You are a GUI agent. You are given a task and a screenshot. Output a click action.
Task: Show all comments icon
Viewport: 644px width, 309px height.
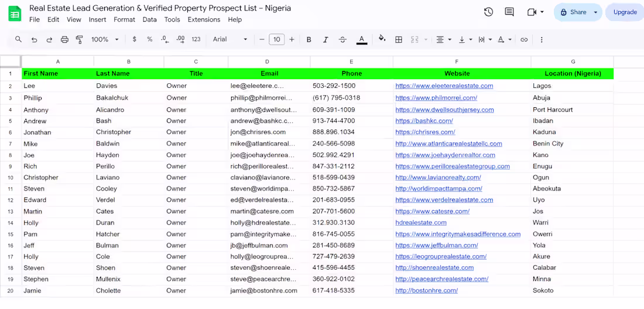509,12
